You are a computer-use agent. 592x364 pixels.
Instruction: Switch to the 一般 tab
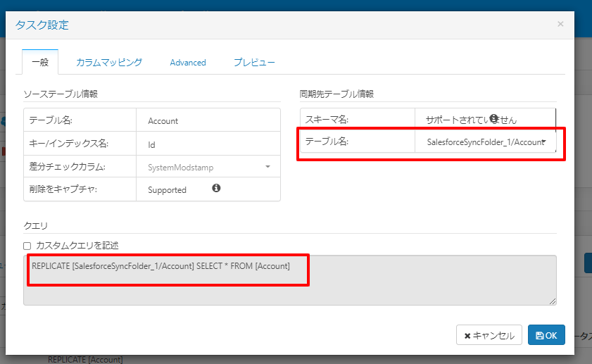[40, 62]
